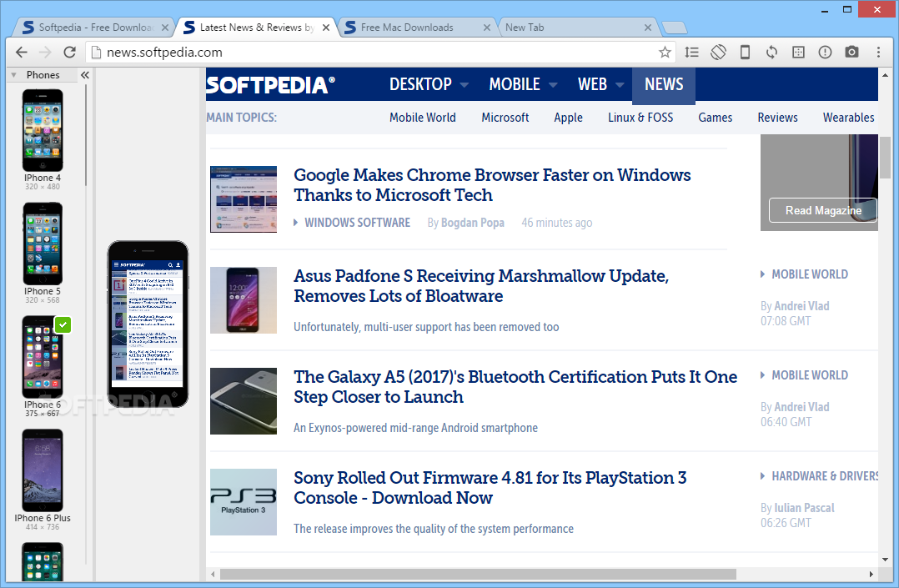Click the list toolbar icon beside the star
This screenshot has height=588, width=899.
click(x=691, y=53)
